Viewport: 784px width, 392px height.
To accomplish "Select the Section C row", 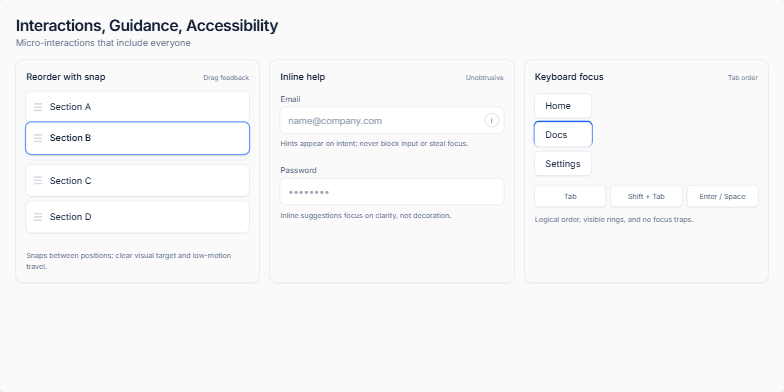I will coord(138,180).
